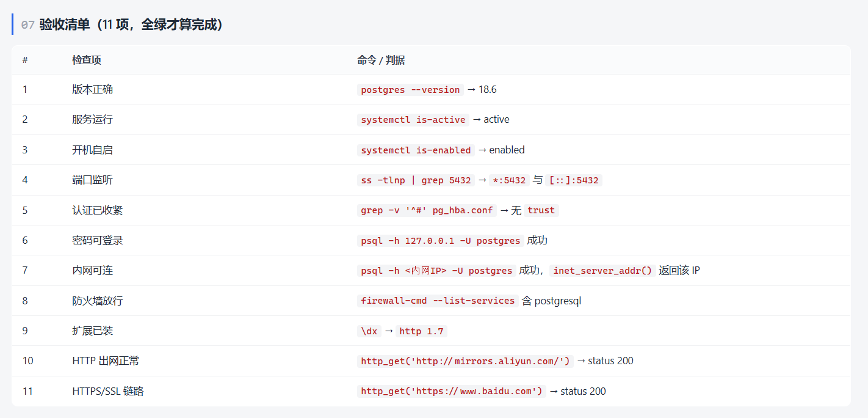This screenshot has width=868, height=418.
Task: Select the 扩展已装 check item
Action: (92, 331)
